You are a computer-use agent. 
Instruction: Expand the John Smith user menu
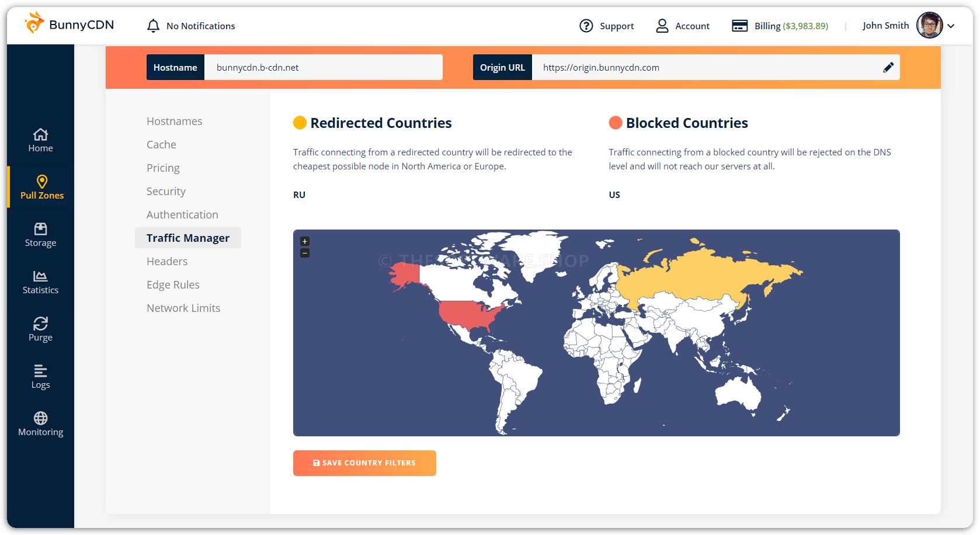coord(951,26)
